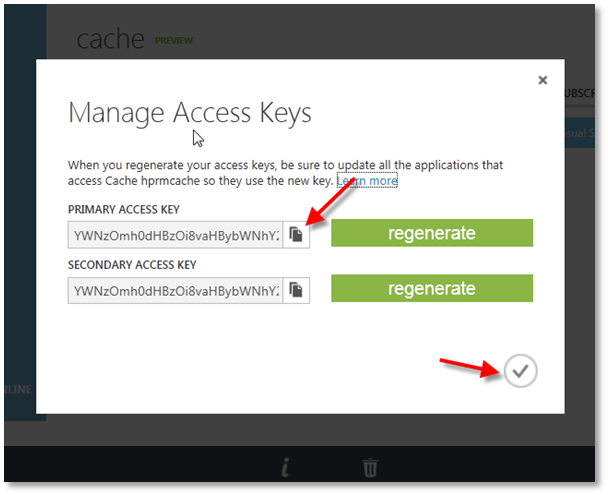Click the green PREVIEW badge

point(173,41)
